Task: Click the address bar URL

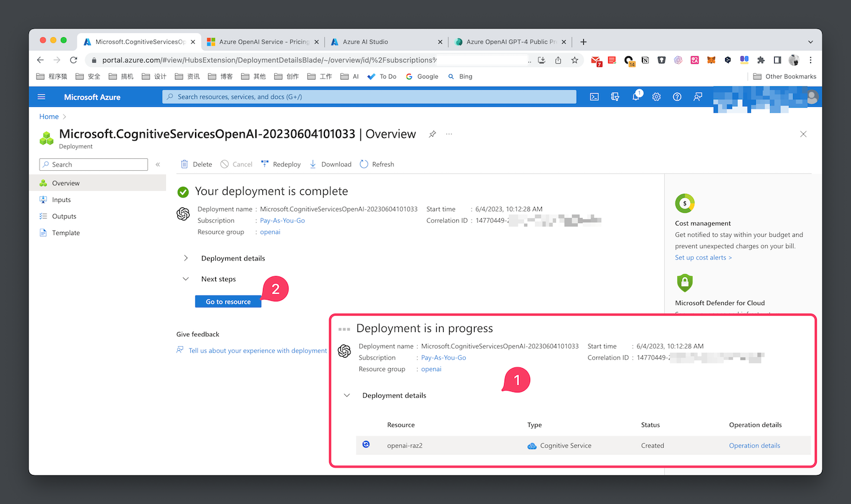Action: tap(269, 60)
